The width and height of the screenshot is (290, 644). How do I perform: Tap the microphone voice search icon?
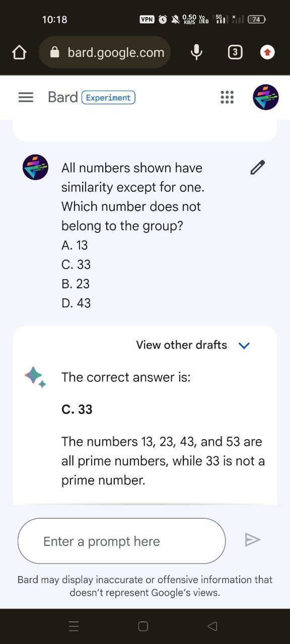coord(197,52)
